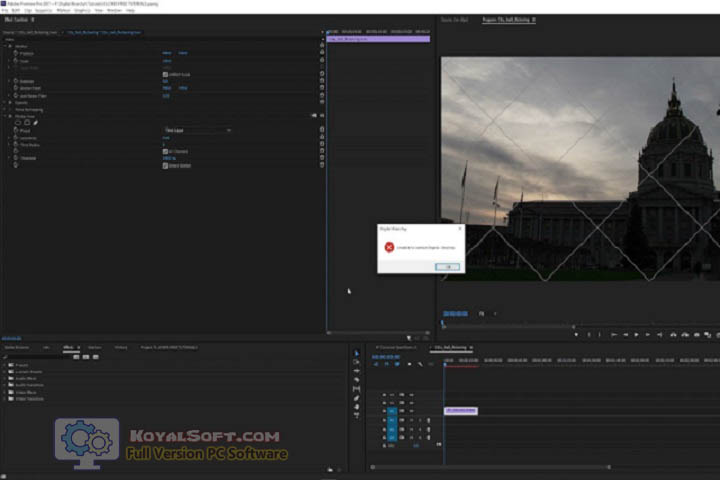Toggle Uniform Scale checkbox

pos(165,74)
